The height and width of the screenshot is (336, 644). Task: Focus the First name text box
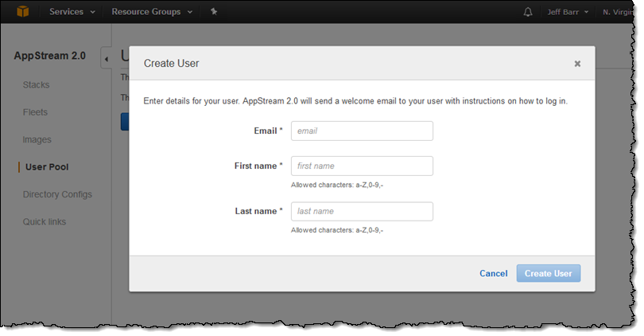(x=362, y=166)
